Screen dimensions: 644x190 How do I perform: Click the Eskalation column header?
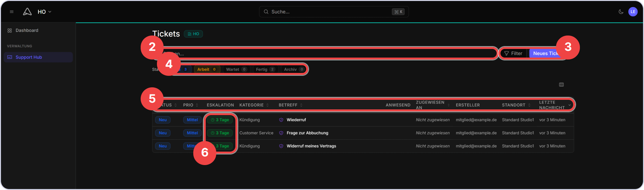pos(220,105)
